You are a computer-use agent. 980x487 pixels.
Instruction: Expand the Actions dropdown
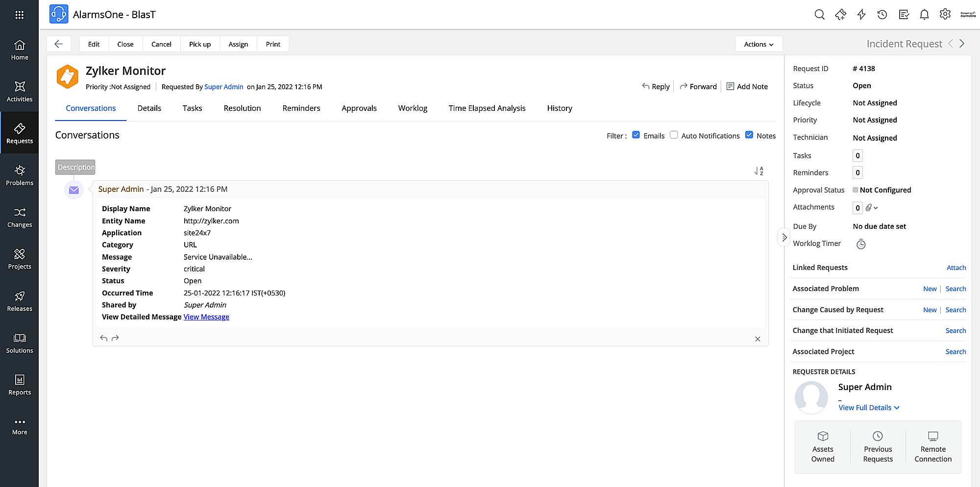point(759,44)
